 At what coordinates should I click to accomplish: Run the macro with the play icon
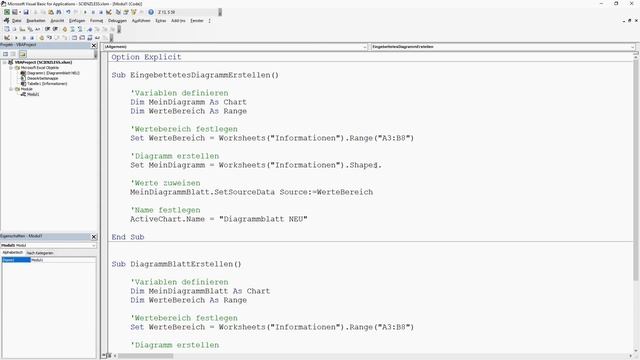pyautogui.click(x=85, y=12)
